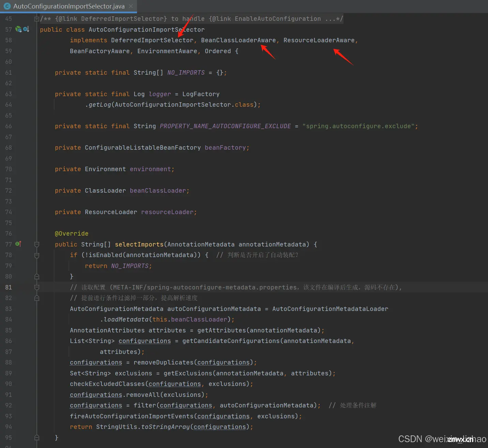This screenshot has width=488, height=448.
Task: Click the blue down-arrow gutter icon on line 57
Action: (x=26, y=29)
